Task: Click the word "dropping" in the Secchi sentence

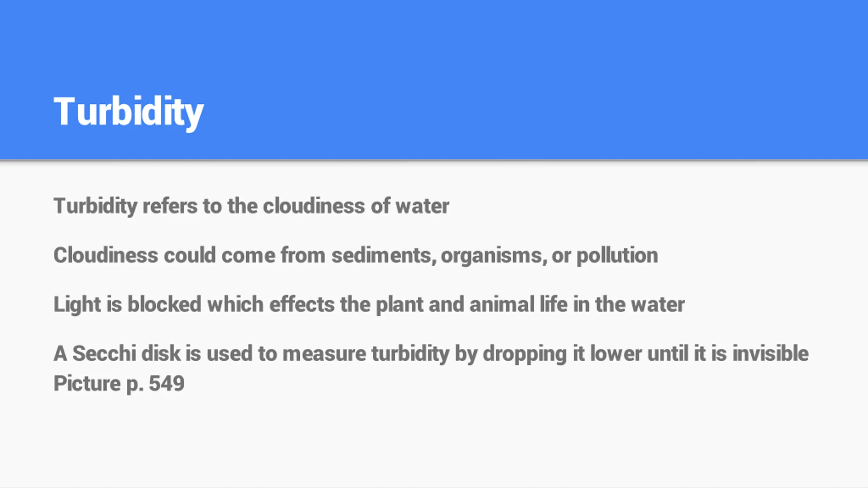Action: tap(525, 353)
